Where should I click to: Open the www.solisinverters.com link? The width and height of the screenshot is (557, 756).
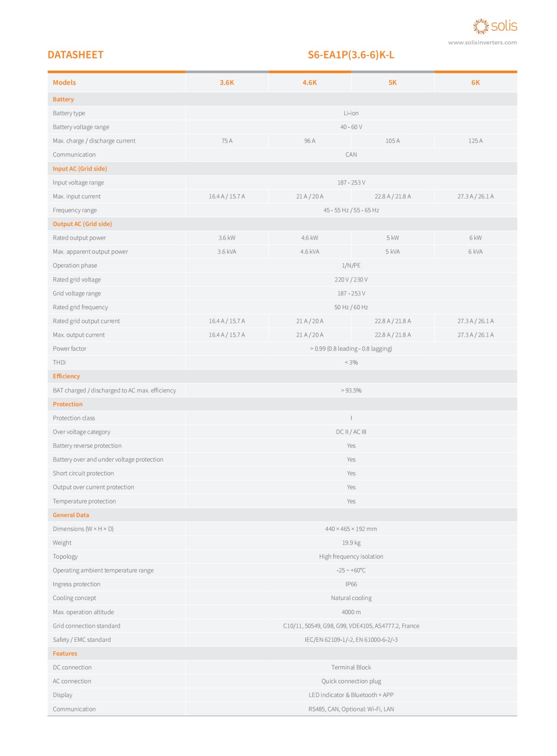[x=482, y=43]
